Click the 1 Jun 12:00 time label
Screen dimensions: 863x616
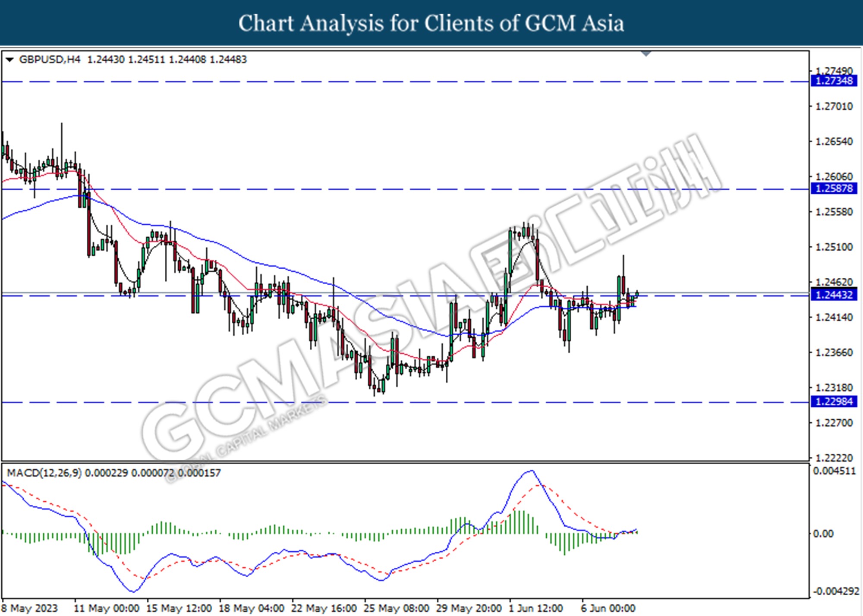click(x=536, y=609)
